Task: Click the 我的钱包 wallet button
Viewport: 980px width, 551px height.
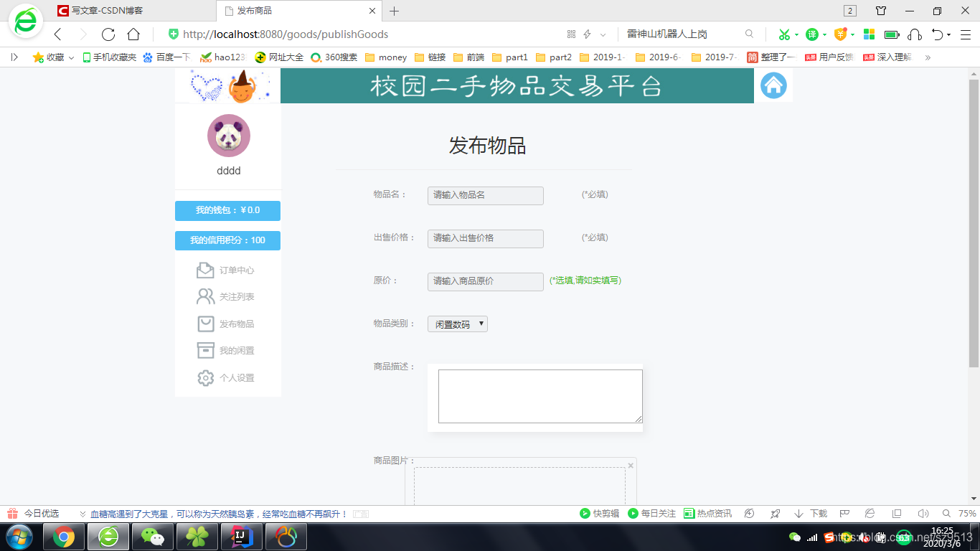Action: click(x=227, y=211)
